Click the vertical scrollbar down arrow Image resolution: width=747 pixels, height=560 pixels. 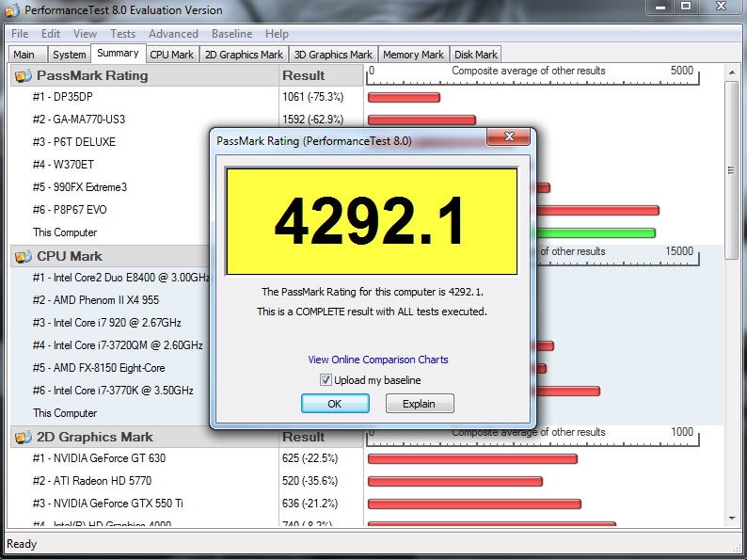pyautogui.click(x=732, y=519)
